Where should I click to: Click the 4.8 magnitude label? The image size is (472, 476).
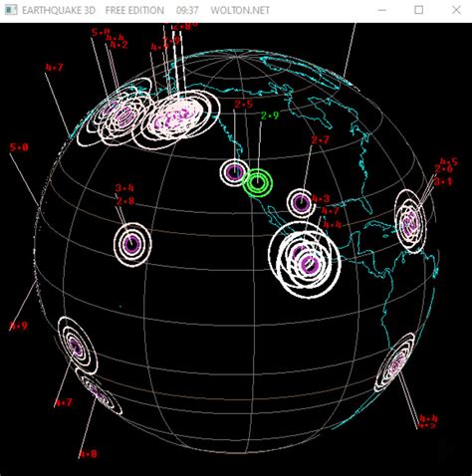(89, 454)
